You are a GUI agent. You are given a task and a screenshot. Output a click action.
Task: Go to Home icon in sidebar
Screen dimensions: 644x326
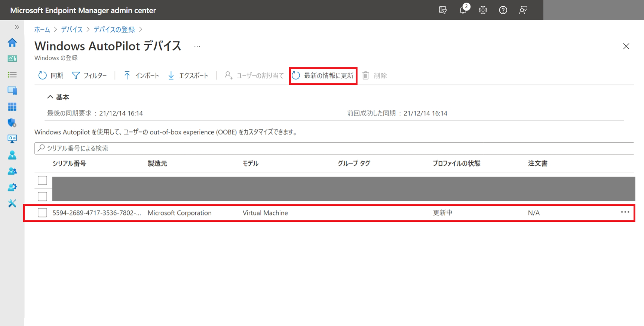(12, 43)
